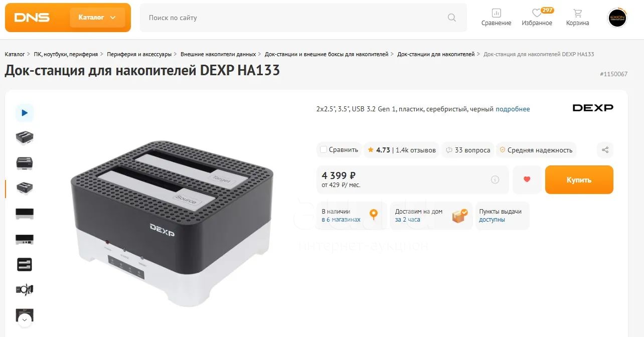Select the first product thumbnail image

click(24, 137)
